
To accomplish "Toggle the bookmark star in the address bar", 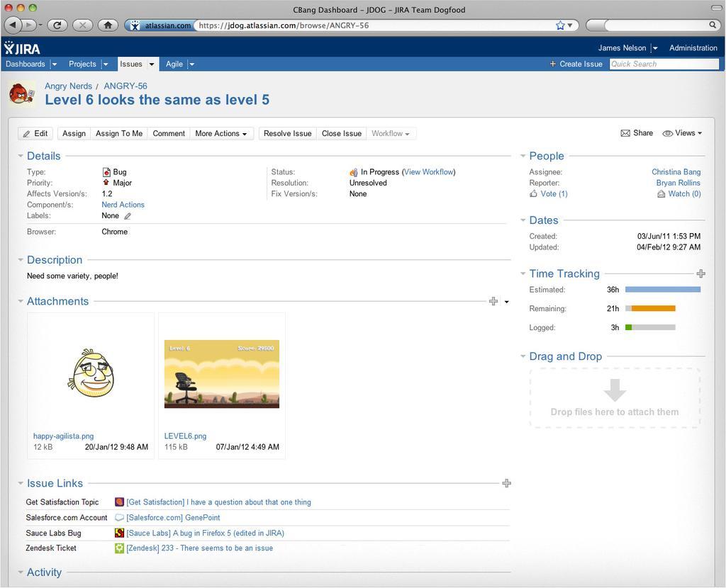I will coord(559,25).
